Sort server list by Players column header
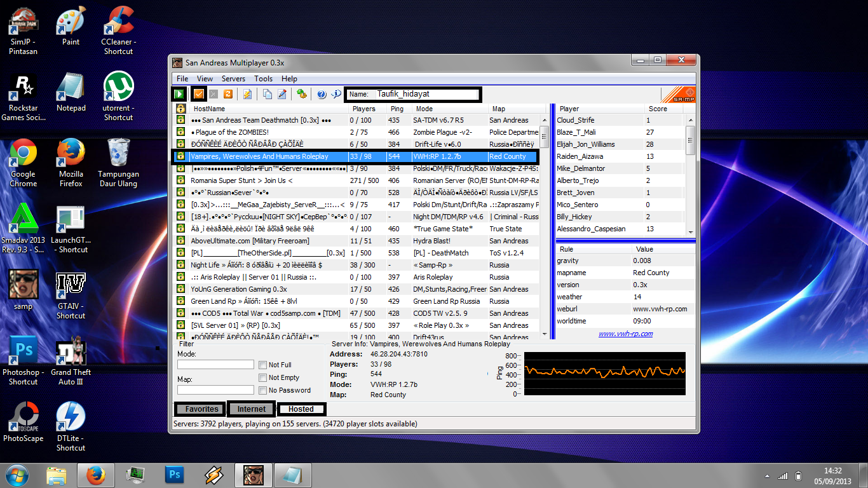This screenshot has width=868, height=488. tap(369, 109)
